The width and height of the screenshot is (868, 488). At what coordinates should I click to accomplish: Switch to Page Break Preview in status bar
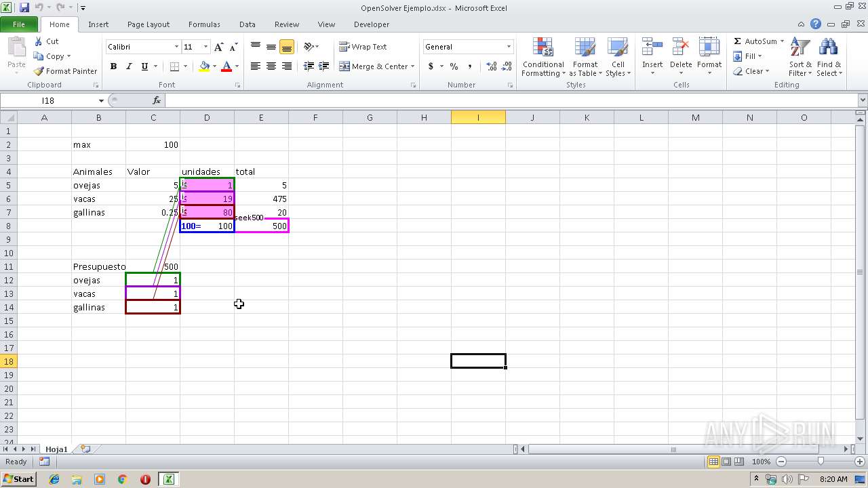pos(739,462)
